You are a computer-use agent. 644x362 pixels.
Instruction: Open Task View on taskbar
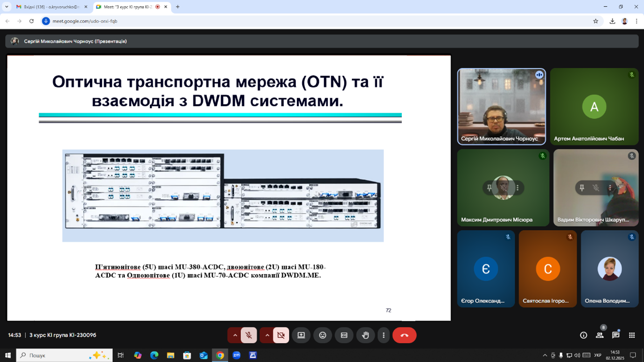pyautogui.click(x=121, y=355)
